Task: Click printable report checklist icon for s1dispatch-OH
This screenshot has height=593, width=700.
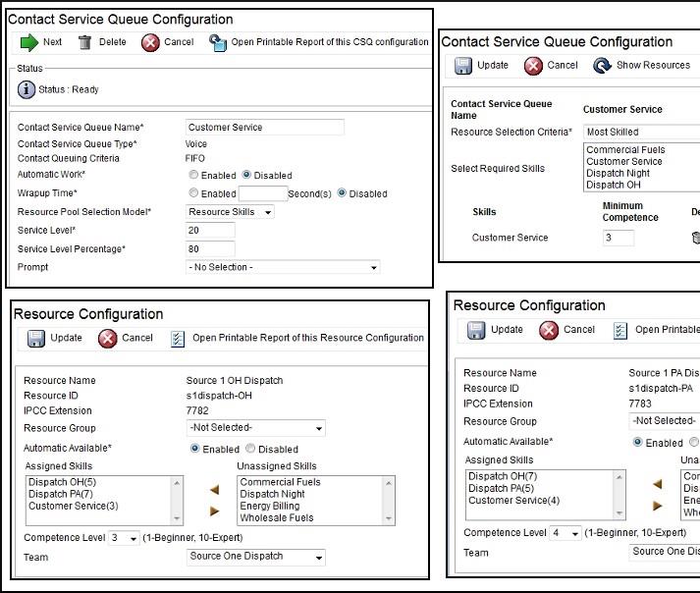Action: click(178, 339)
